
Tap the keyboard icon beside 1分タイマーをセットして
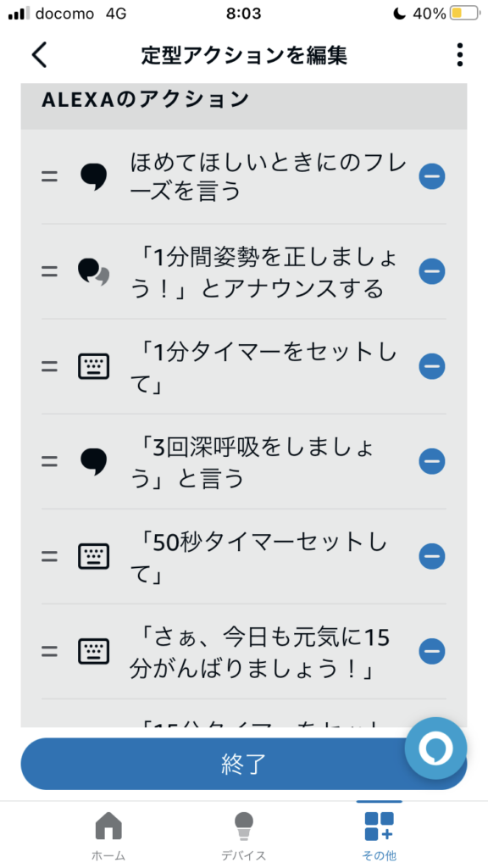93,366
